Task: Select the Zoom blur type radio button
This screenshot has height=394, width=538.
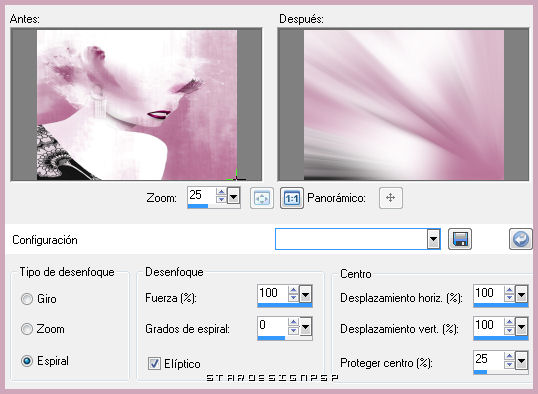Action: (27, 329)
